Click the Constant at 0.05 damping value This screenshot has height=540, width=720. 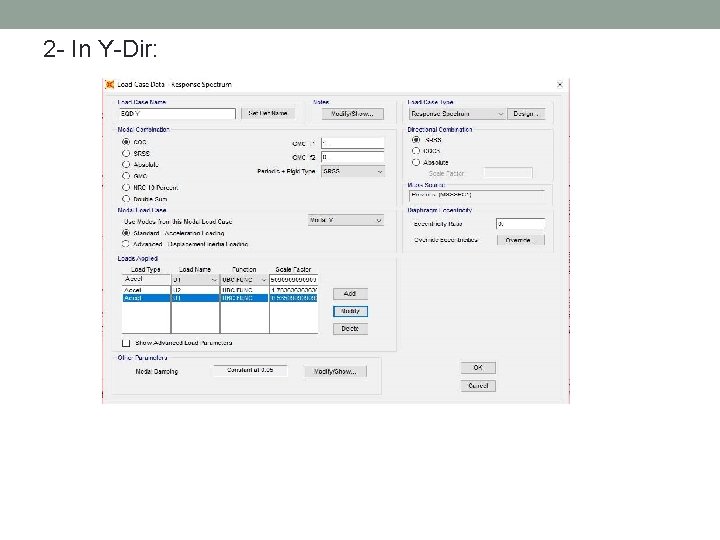250,371
